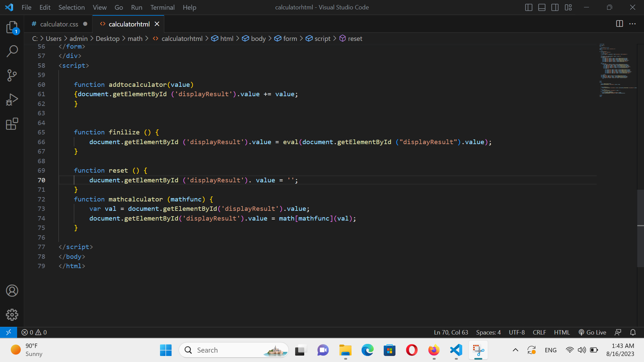Open the weather widget showing 90°F
This screenshot has height=362, width=644.
click(27, 350)
